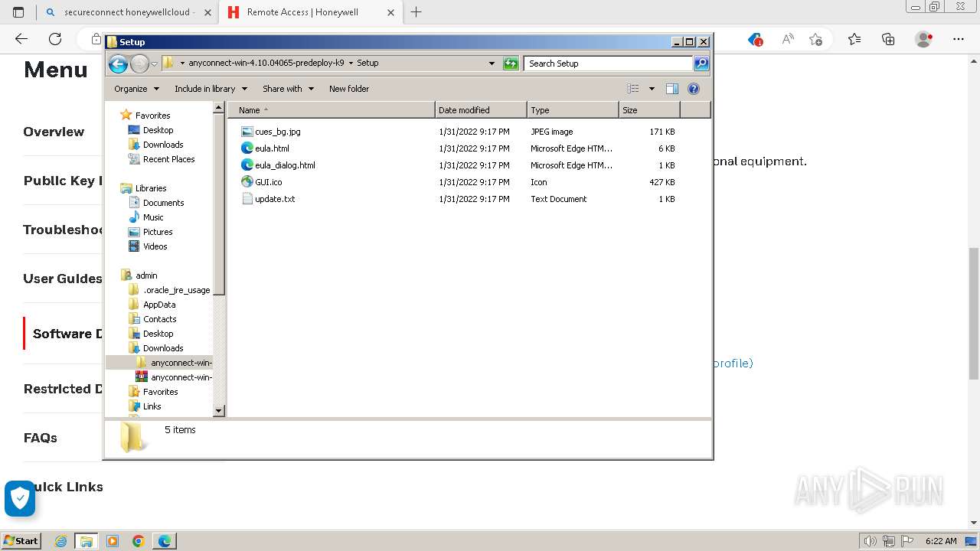Image resolution: width=980 pixels, height=551 pixels.
Task: Go back with Explorer's Back arrow
Action: 118,64
